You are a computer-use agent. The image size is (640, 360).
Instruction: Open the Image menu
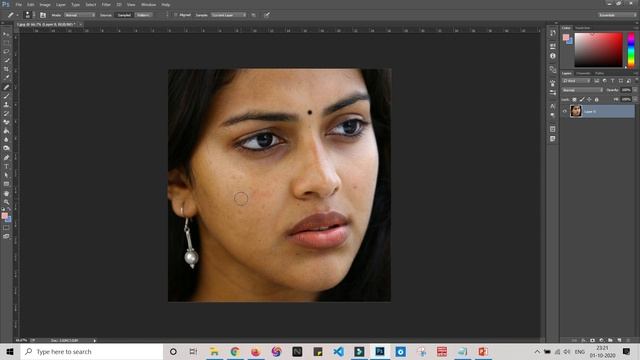point(45,4)
